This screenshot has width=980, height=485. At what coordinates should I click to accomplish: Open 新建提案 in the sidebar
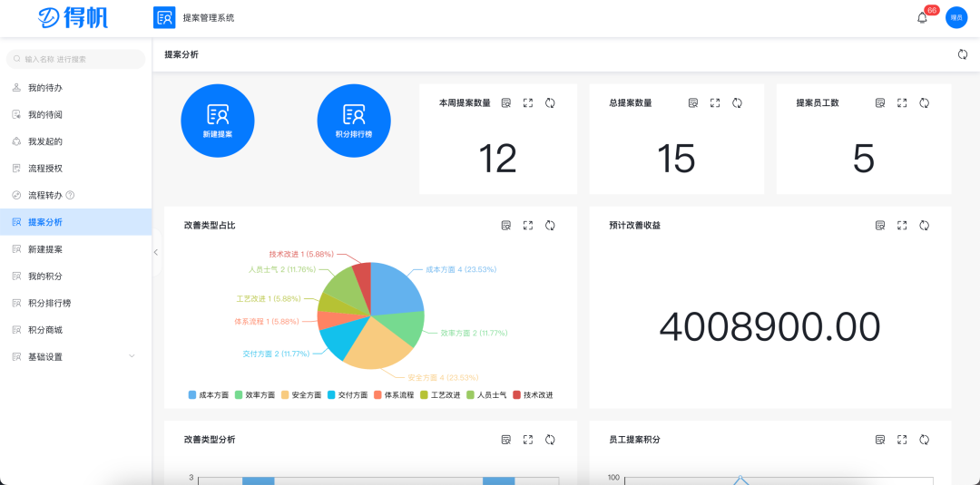(x=75, y=249)
